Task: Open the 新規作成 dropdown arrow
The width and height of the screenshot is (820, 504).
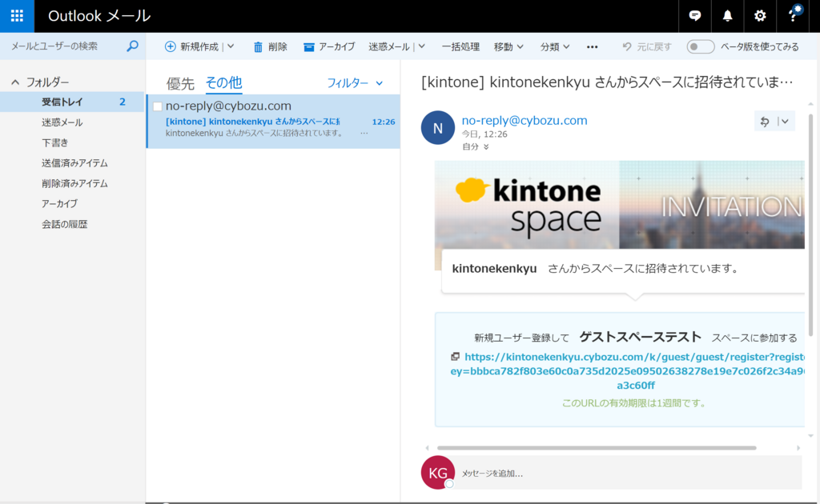Action: click(x=231, y=46)
